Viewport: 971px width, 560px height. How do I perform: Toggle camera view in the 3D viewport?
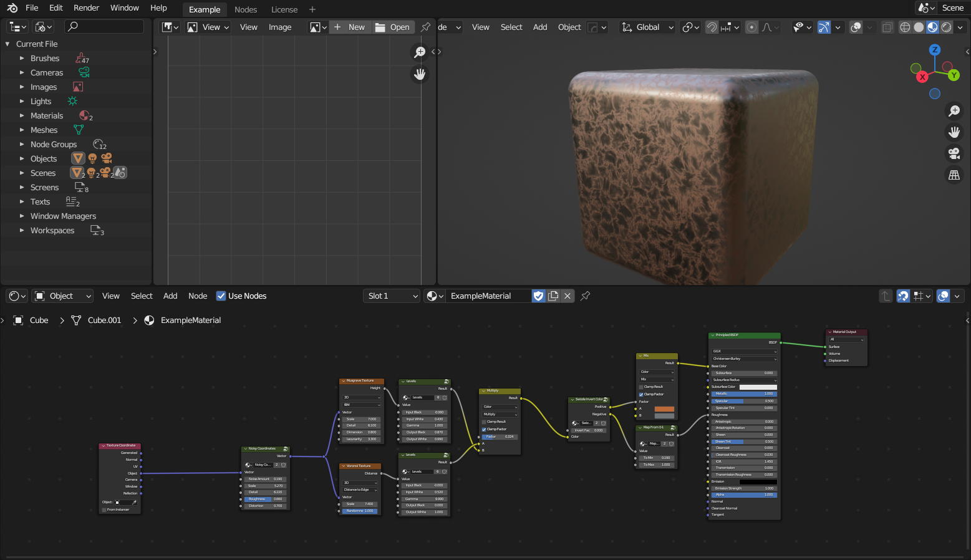click(954, 153)
